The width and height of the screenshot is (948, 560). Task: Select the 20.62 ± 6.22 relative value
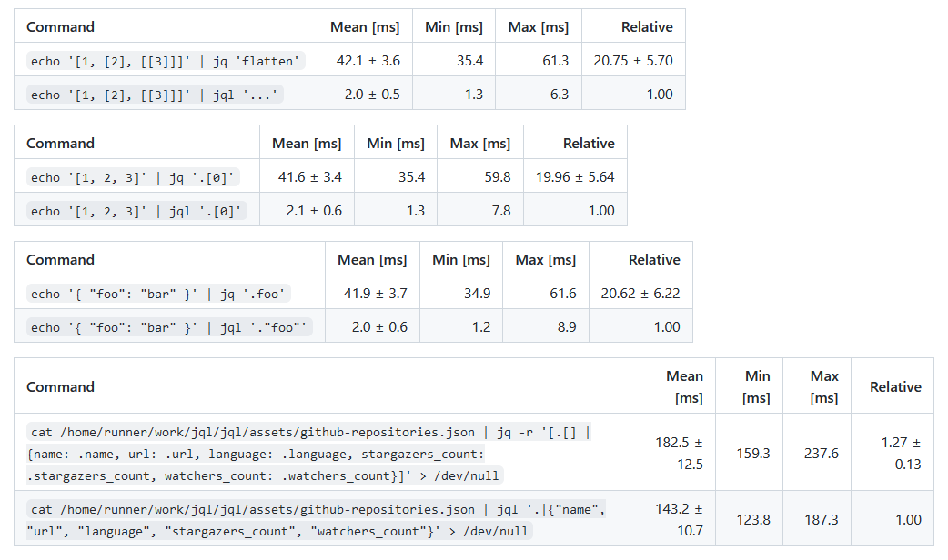640,293
